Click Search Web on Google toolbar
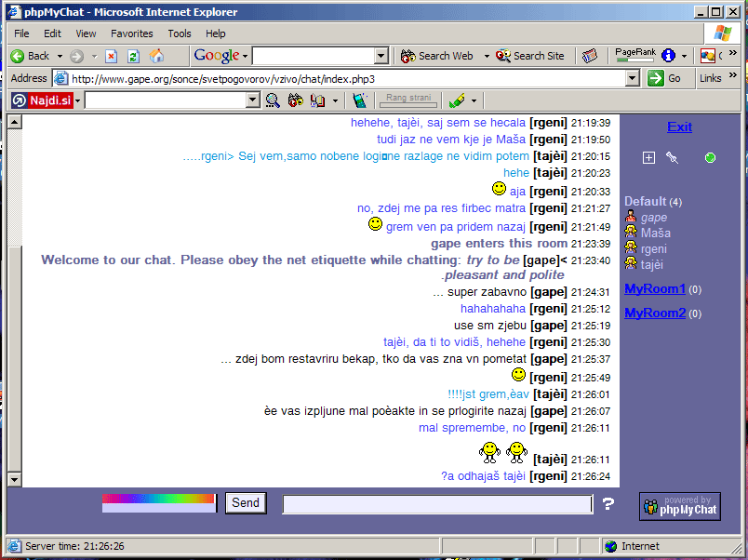This screenshot has height=560, width=748. click(x=437, y=57)
